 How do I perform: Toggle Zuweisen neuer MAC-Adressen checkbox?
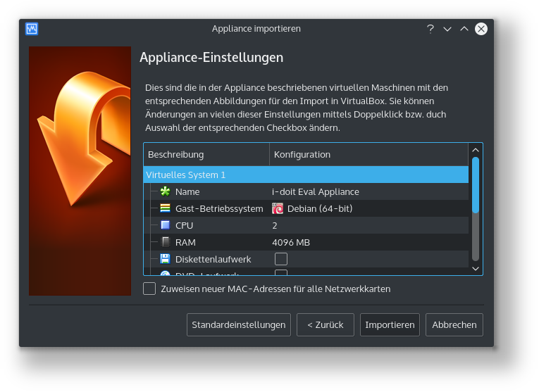point(149,289)
